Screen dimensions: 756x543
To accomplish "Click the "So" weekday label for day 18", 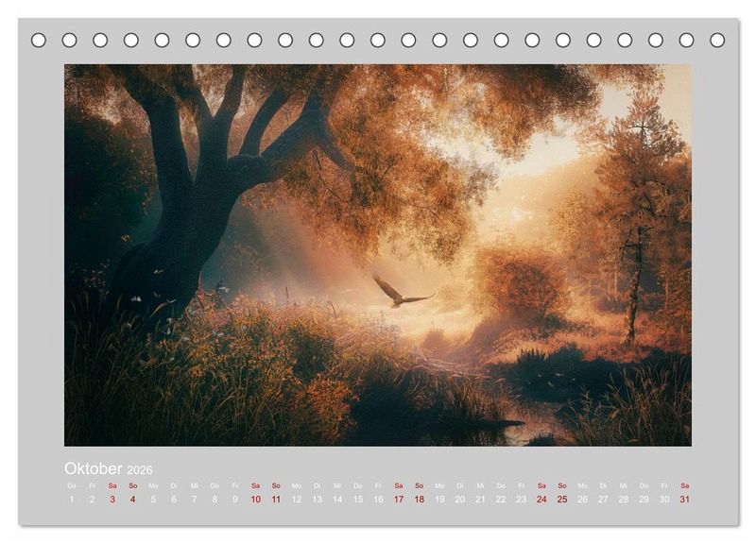I will [x=419, y=485].
